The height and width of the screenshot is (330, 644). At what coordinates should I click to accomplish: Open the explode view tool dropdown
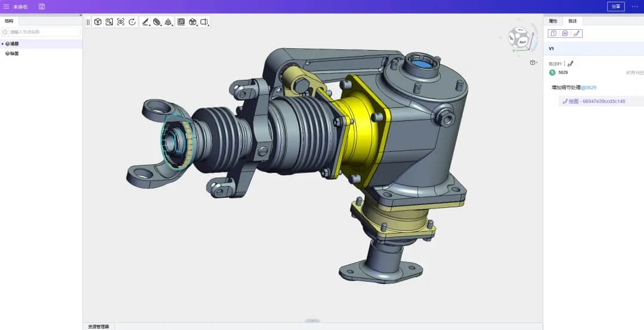click(168, 22)
